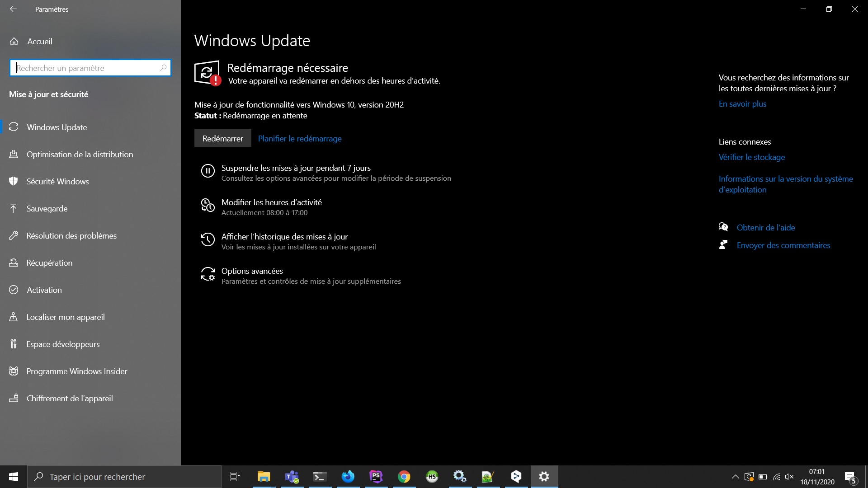Click the pause icon beside Suspendre les mises à jour
868x488 pixels.
click(208, 171)
